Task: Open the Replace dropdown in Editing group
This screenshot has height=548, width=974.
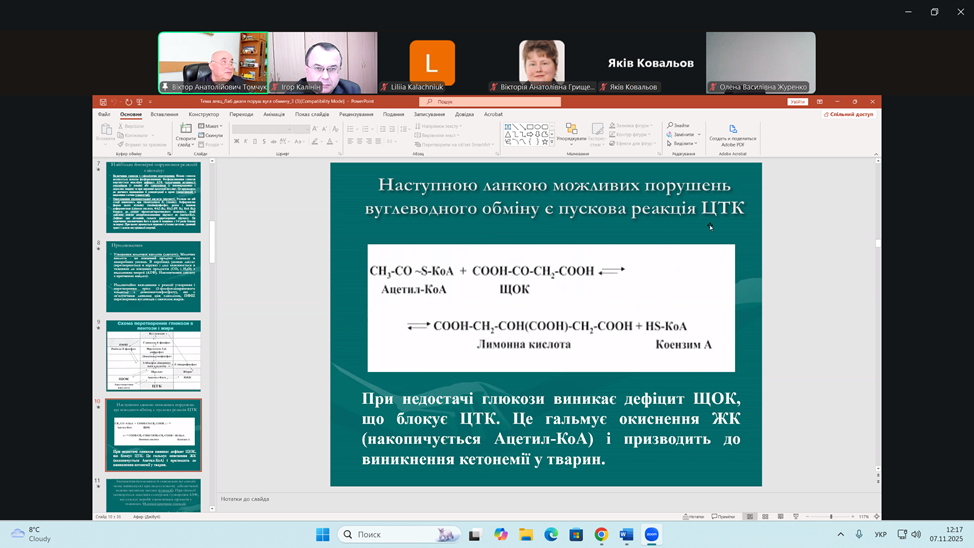Action: (x=683, y=134)
